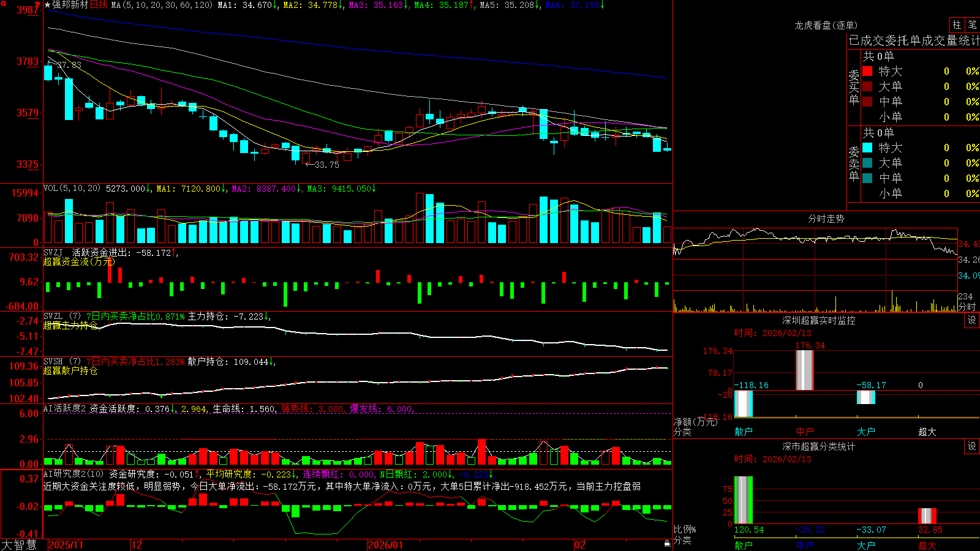Screen dimensions: 980x551
Task: Click the MA(5,10,20,30,60,120) indicator parameters
Action: point(162,5)
